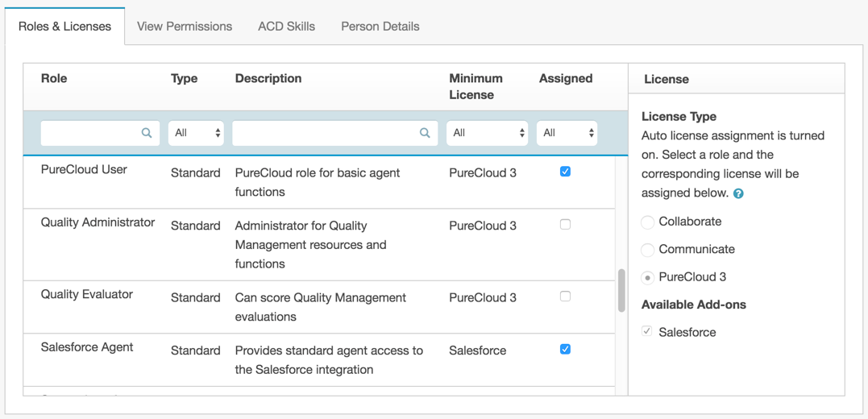Click the Minimum License column header

point(476,86)
